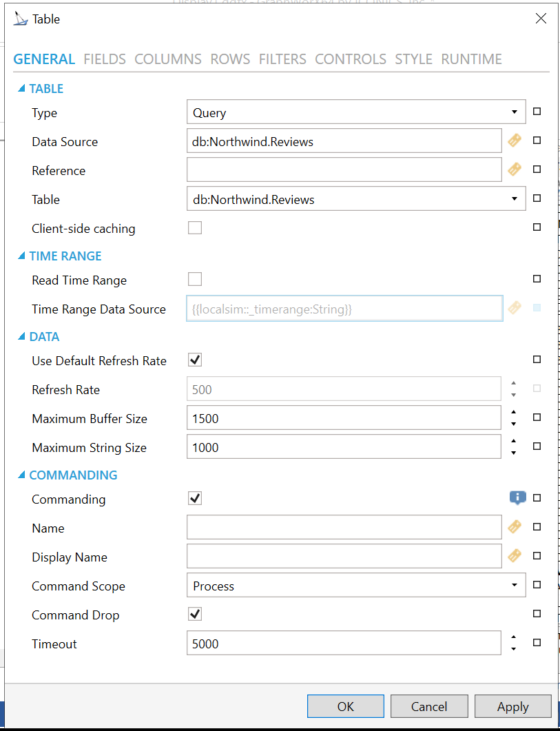Click the tag icon beside Reference field
This screenshot has width=560, height=731.
click(515, 169)
